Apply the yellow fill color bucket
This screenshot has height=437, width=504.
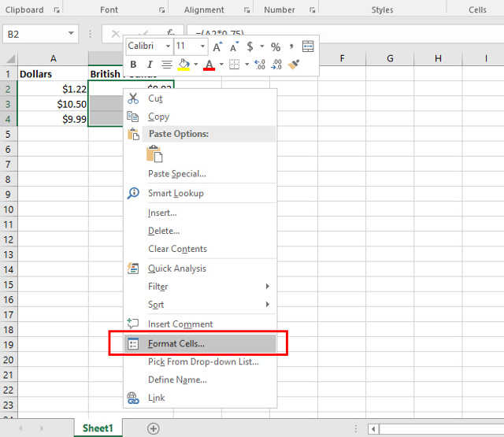coord(183,65)
